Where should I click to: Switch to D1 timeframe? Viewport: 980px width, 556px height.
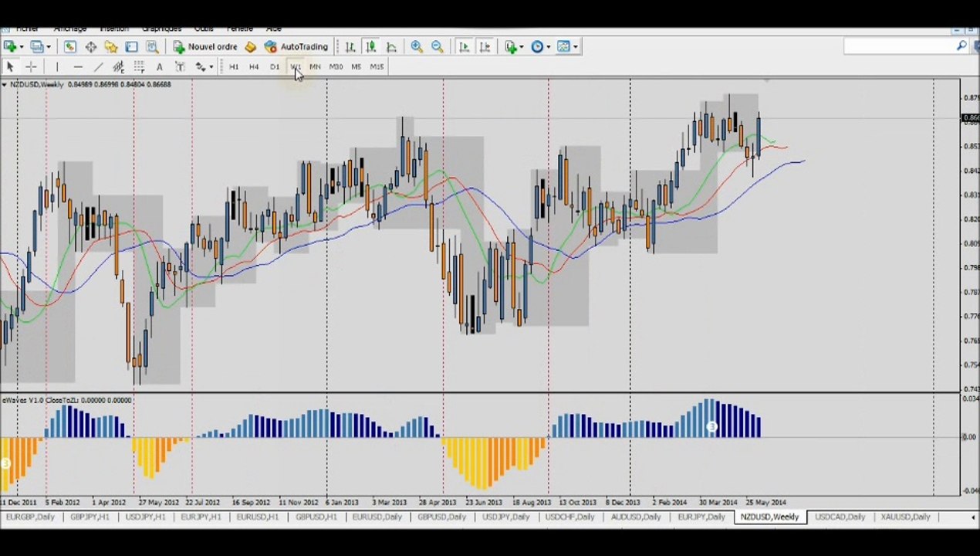click(275, 67)
